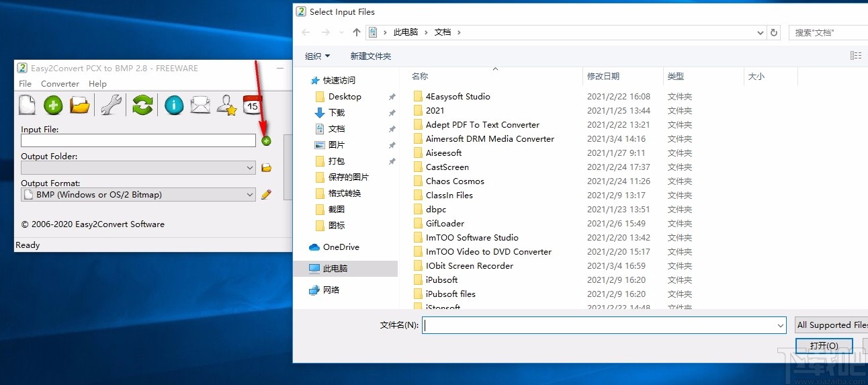The image size is (868, 385).
Task: Click small green plus next to Input File
Action: pos(266,140)
